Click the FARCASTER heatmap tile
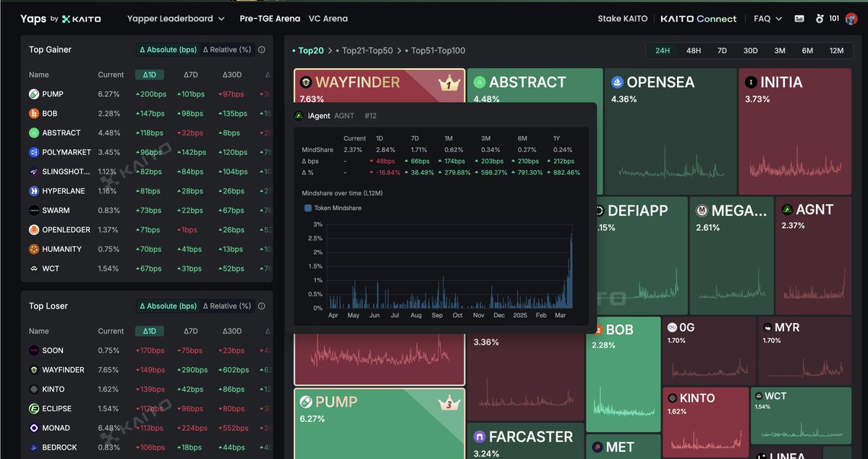 [525, 441]
